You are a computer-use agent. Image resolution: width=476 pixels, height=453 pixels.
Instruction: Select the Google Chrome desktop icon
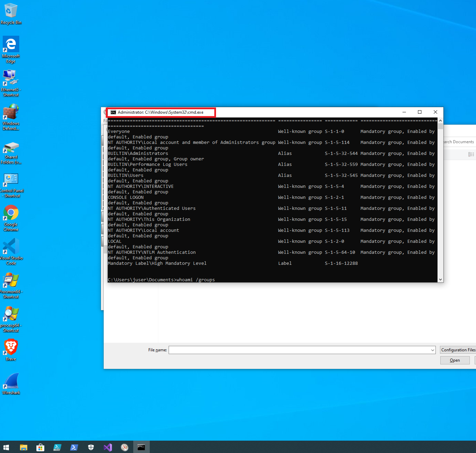[11, 218]
